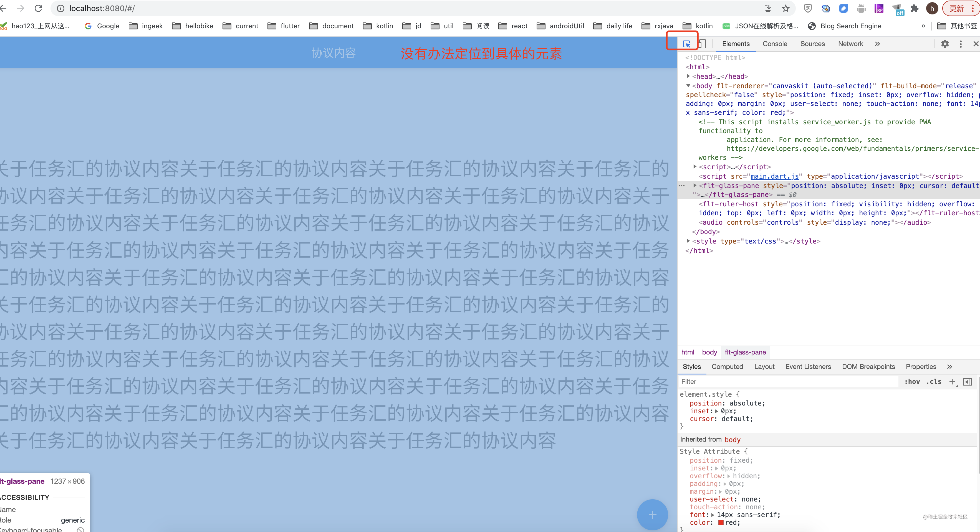Select the Layout pane tab
This screenshot has height=532, width=980.
pos(764,367)
